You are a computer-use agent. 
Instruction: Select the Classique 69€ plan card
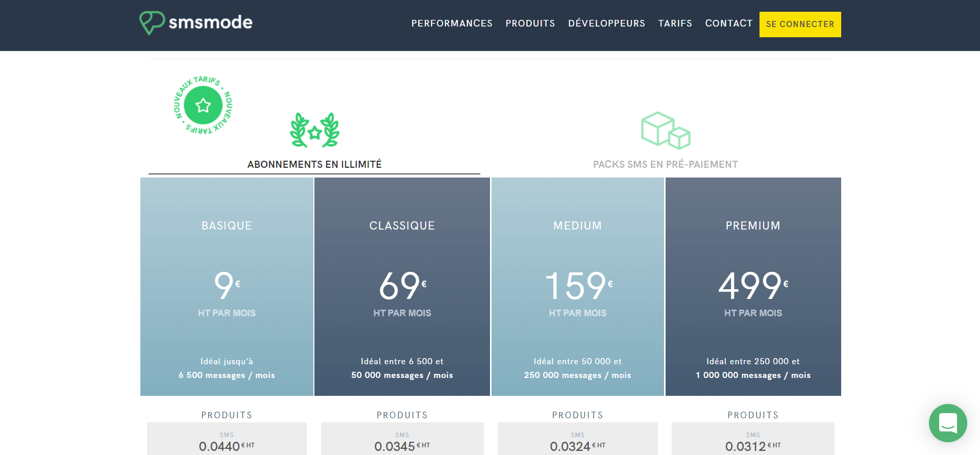pyautogui.click(x=402, y=286)
